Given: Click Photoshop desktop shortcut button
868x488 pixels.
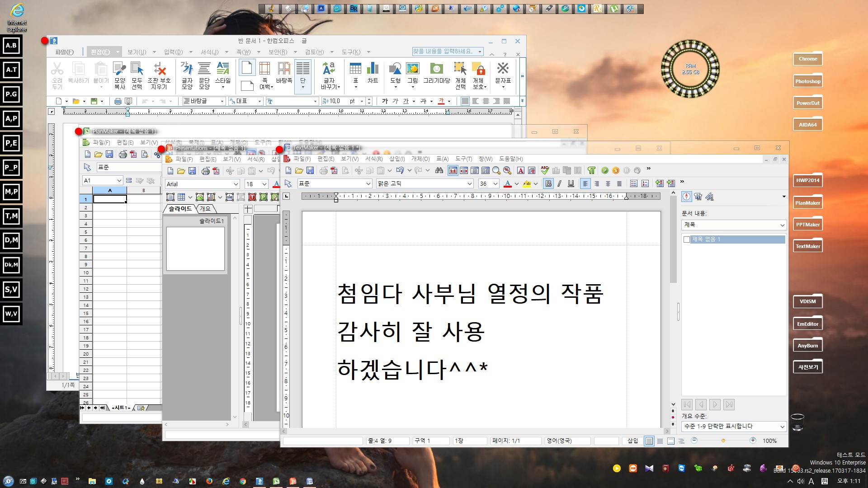Looking at the screenshot, I should coord(808,81).
